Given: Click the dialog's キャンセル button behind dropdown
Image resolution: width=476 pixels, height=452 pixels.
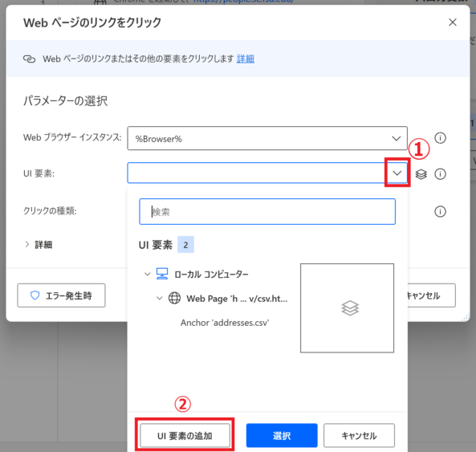Looking at the screenshot, I should point(431,295).
